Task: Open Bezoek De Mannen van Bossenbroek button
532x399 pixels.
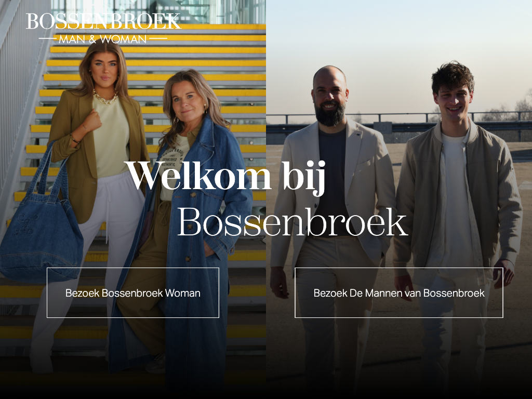Action: pos(399,293)
